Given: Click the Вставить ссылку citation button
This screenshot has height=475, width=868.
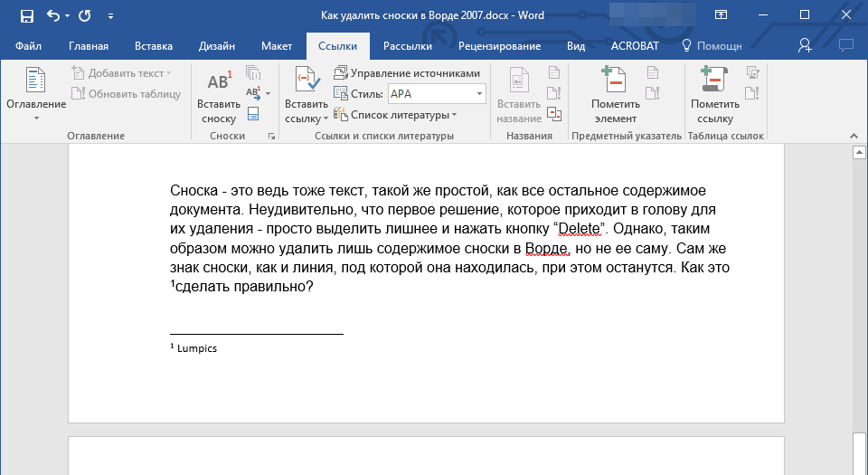Looking at the screenshot, I should coord(307,97).
